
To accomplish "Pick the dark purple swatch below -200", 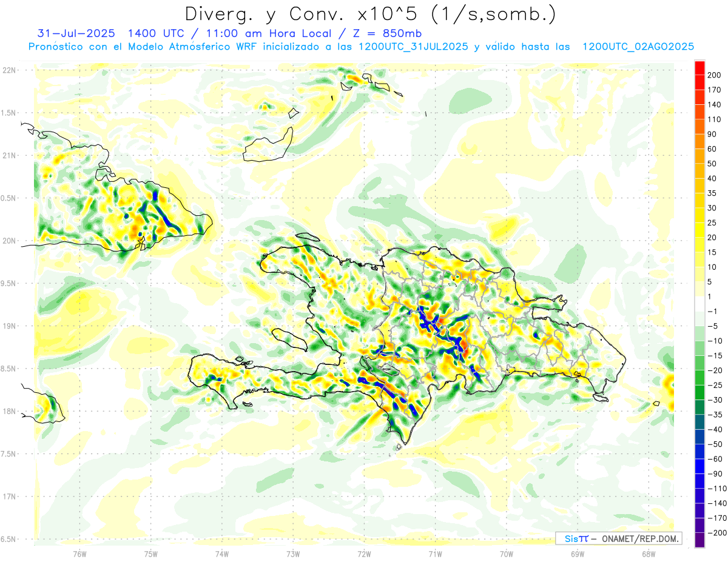I will (x=699, y=540).
